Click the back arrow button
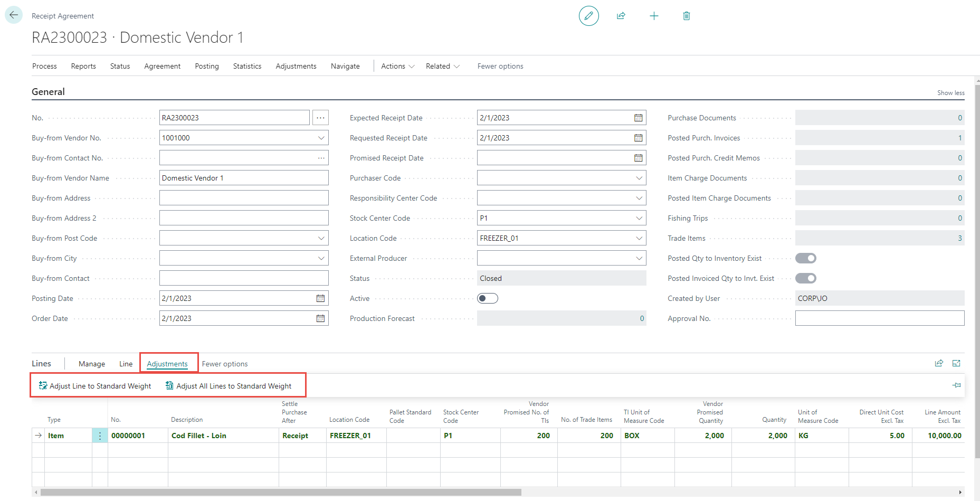This screenshot has width=980, height=501. pos(14,15)
